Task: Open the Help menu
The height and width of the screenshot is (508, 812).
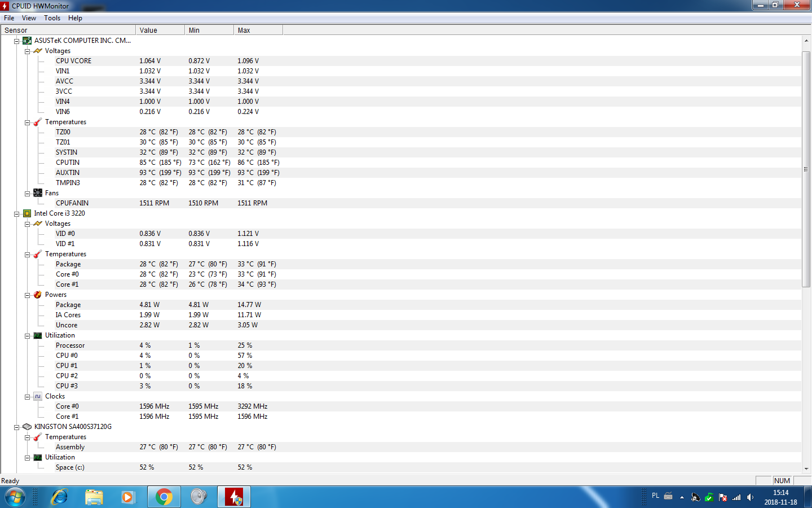Action: click(75, 18)
